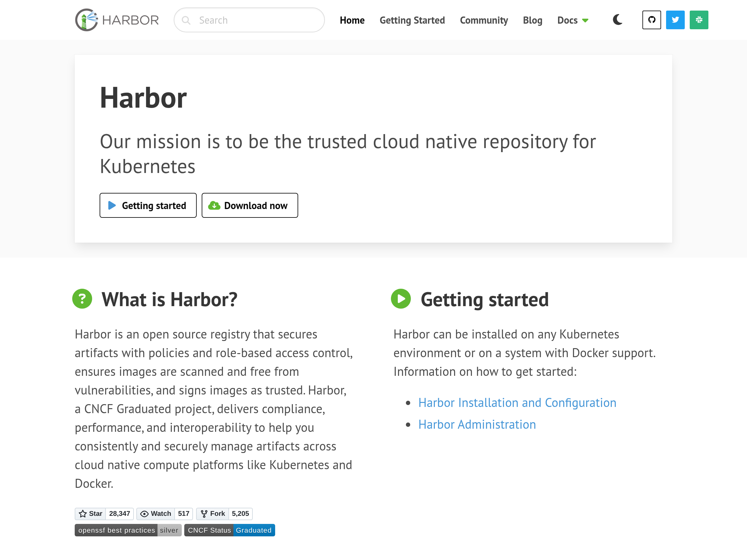Select Getting Started in the navbar
Image resolution: width=747 pixels, height=560 pixels.
pyautogui.click(x=412, y=20)
